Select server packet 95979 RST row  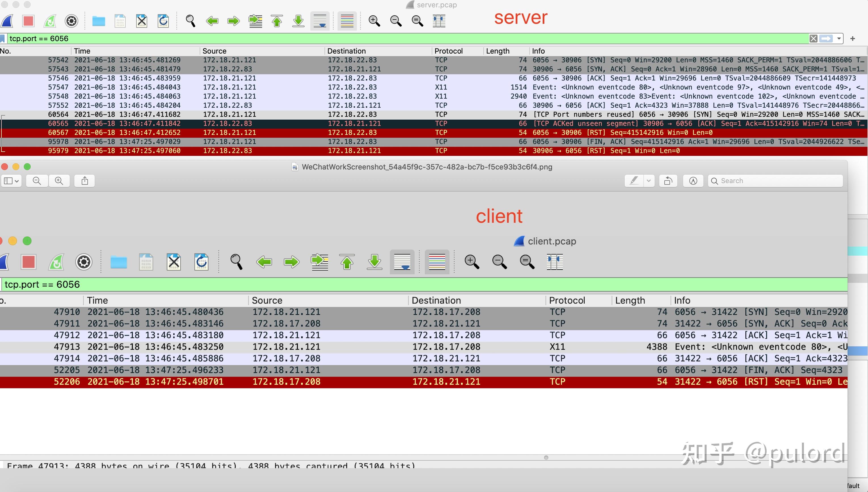433,151
